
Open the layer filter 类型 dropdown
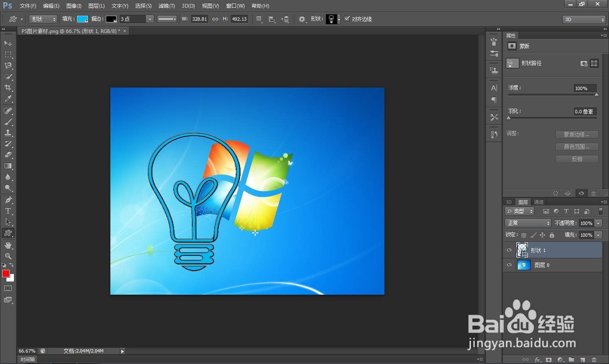(520, 211)
